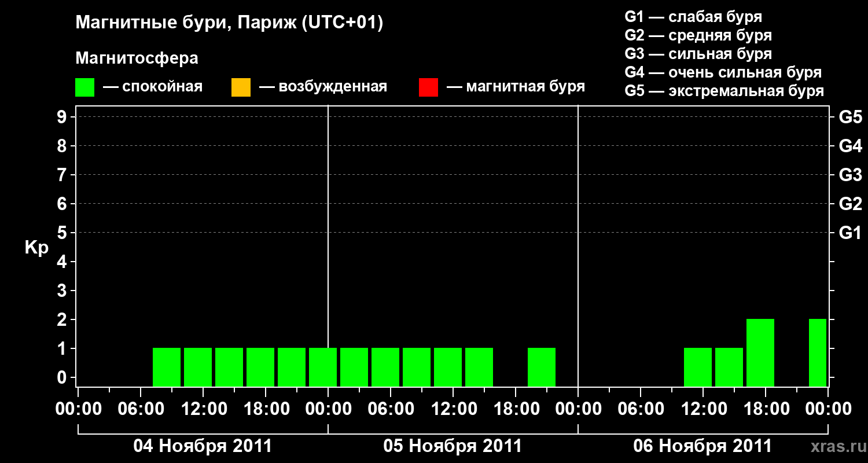Click the '00:00' label starting 04 November
The image size is (868, 463).
coord(78,409)
